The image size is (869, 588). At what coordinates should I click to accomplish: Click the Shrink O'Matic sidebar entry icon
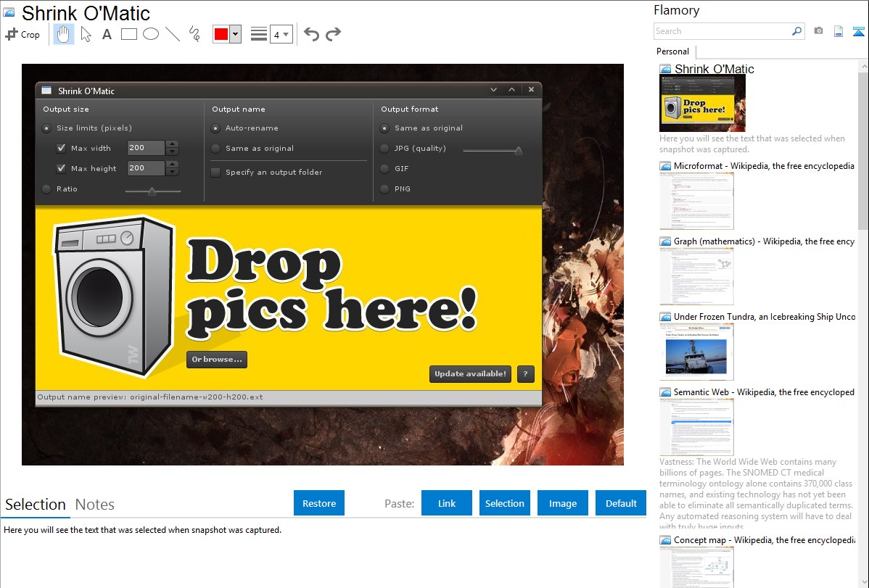click(665, 70)
